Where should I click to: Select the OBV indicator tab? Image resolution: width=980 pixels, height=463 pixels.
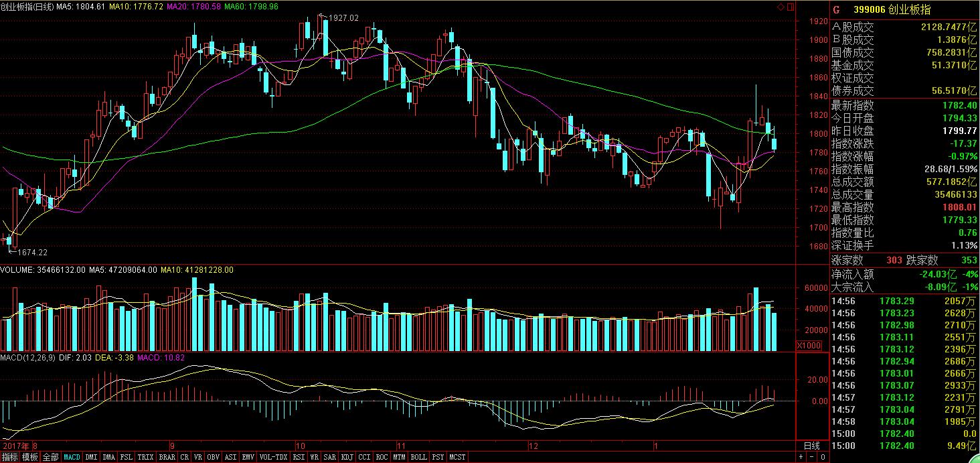[214, 457]
